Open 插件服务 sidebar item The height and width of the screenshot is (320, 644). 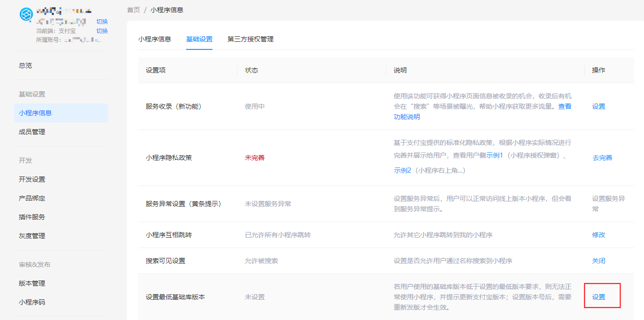pos(32,217)
